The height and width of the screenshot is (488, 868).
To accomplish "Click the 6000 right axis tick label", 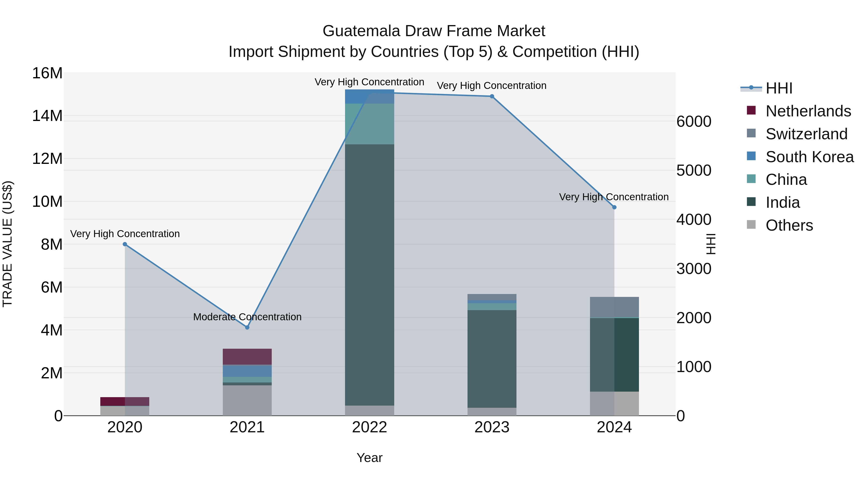I will pyautogui.click(x=694, y=122).
